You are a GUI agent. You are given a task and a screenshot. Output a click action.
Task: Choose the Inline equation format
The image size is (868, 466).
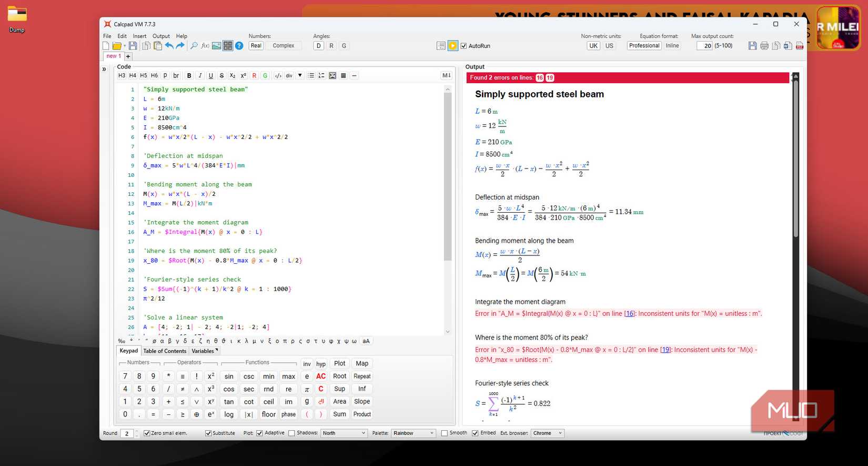[x=672, y=46]
